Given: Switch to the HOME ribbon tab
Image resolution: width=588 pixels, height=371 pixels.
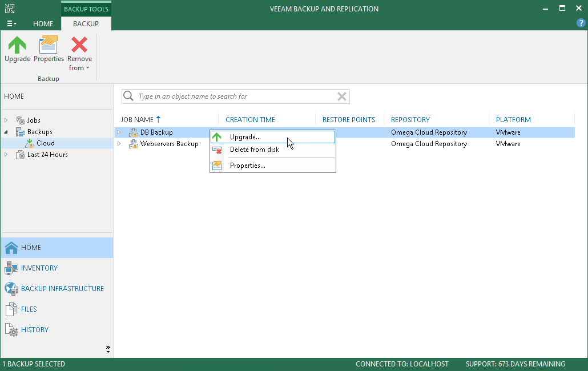Looking at the screenshot, I should click(x=43, y=23).
